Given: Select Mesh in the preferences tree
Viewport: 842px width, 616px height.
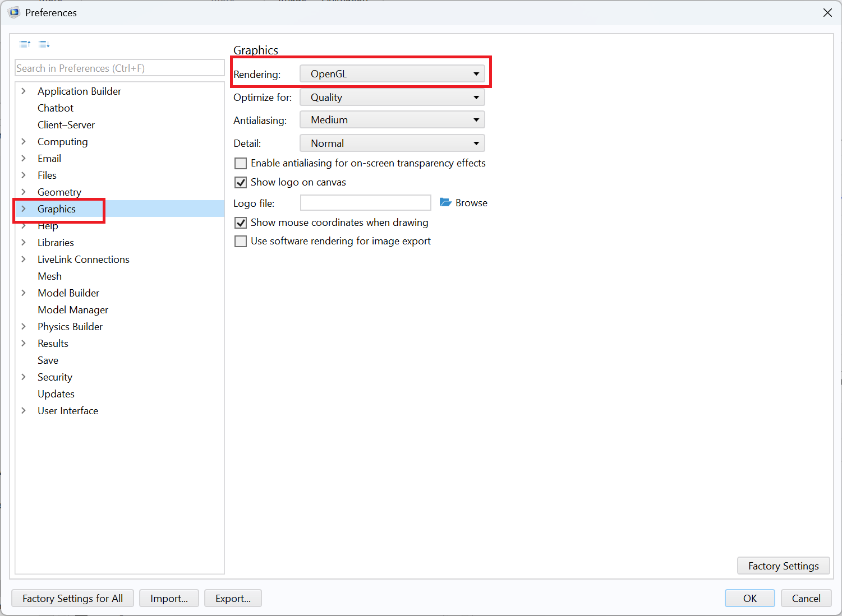Looking at the screenshot, I should (x=49, y=276).
